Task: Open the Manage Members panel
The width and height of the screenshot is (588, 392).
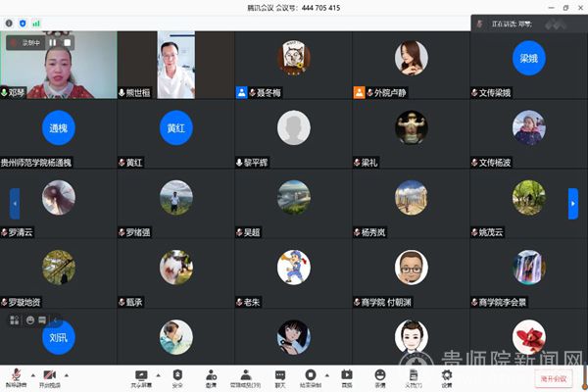Action: 245,375
